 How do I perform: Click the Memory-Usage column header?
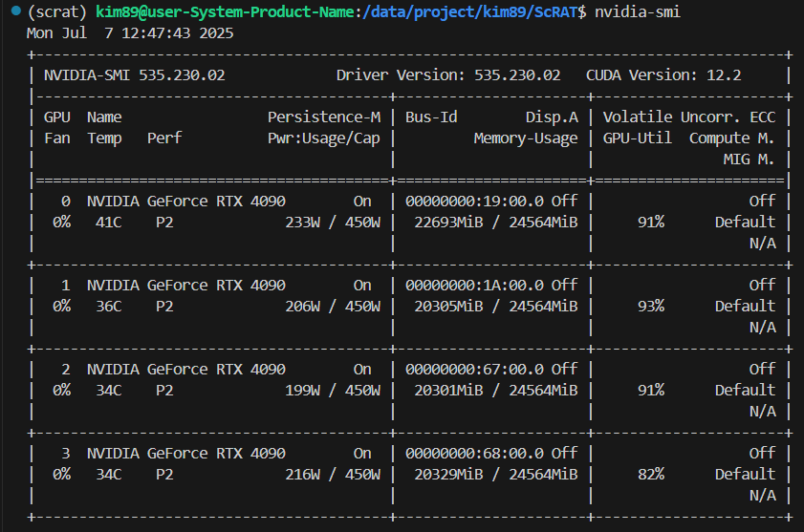click(x=526, y=138)
